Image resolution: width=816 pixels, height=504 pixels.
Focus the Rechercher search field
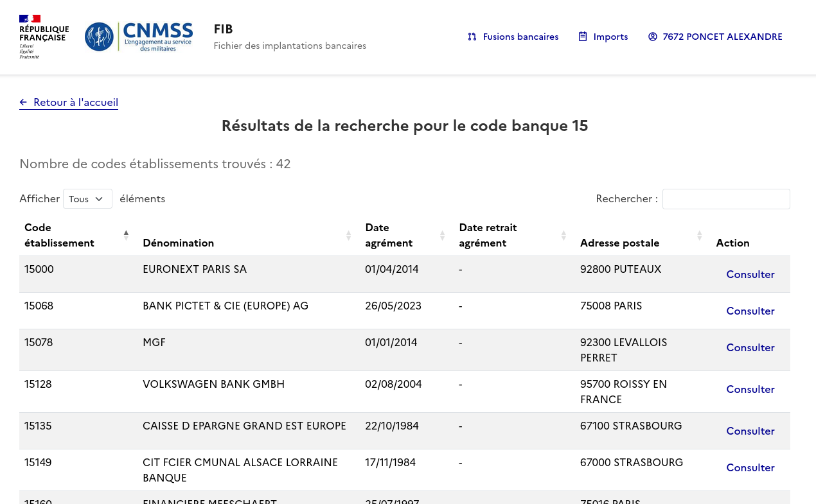726,199
